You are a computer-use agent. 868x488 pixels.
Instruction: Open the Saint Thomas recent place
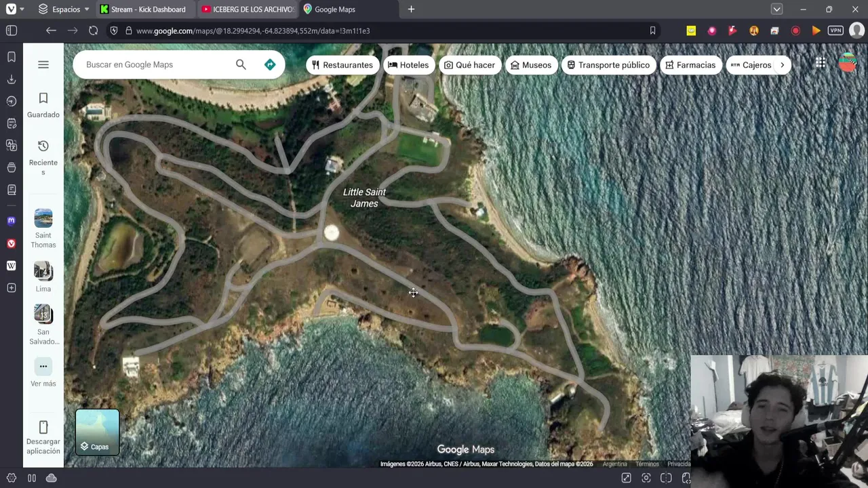(43, 229)
